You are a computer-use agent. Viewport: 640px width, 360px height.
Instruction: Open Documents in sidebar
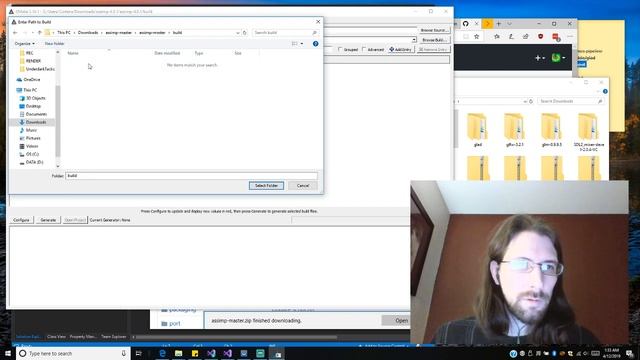tap(36, 114)
